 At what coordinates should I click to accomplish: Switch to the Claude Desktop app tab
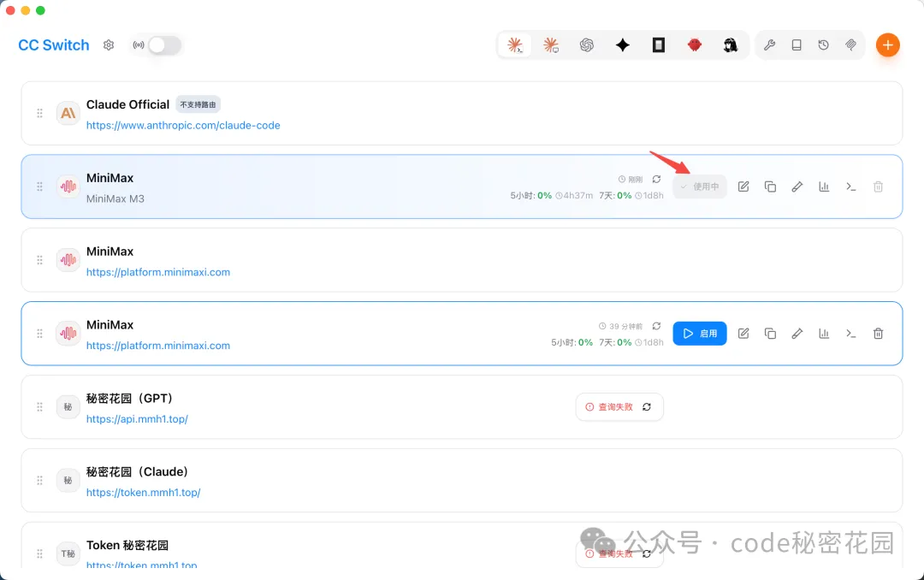[551, 45]
